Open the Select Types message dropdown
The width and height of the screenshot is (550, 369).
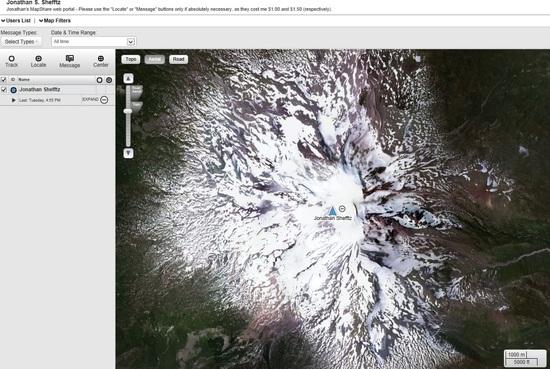(21, 41)
